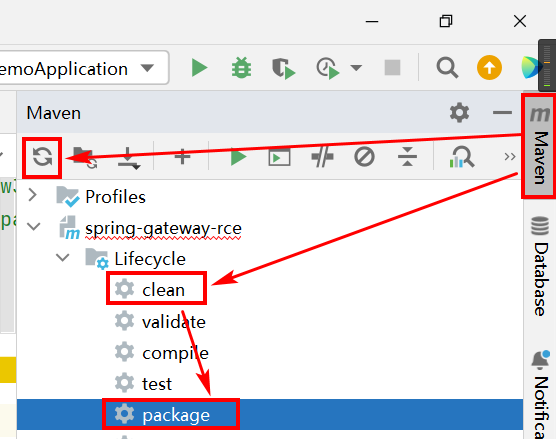The width and height of the screenshot is (556, 439).
Task: Click Reload All Maven Projects icon
Action: [42, 157]
